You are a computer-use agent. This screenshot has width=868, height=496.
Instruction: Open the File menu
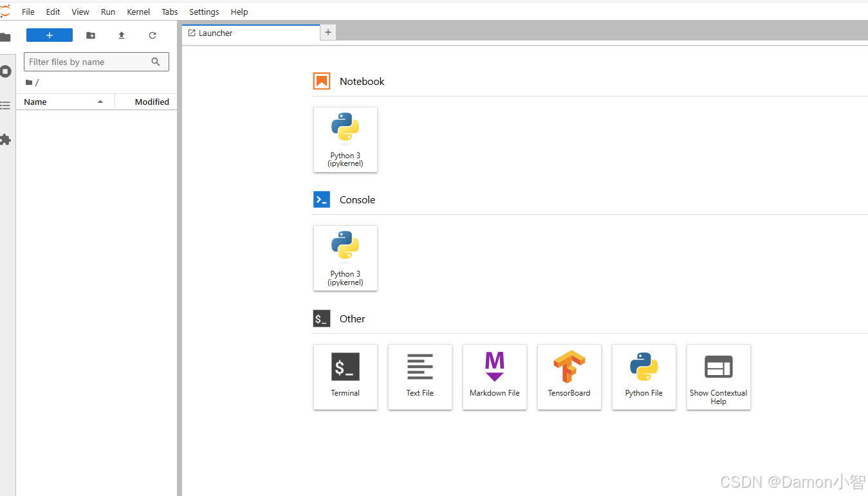pos(28,12)
